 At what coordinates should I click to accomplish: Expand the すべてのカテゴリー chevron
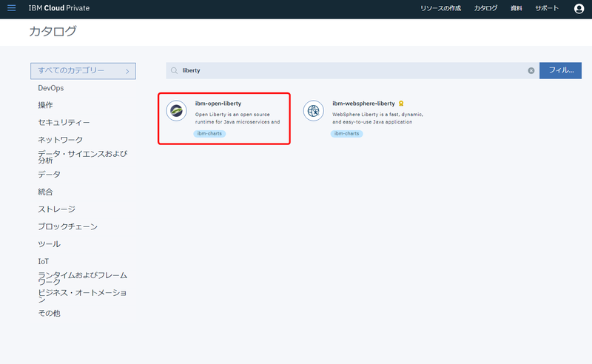127,71
